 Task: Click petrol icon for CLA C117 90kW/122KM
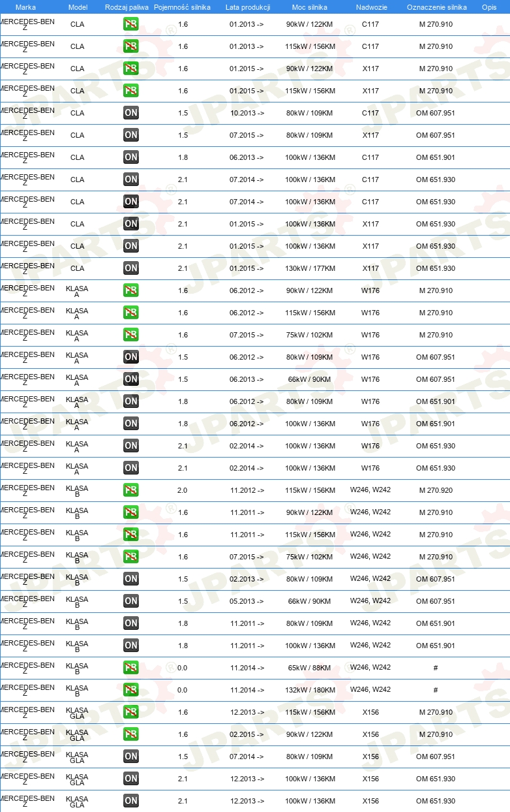(x=130, y=24)
